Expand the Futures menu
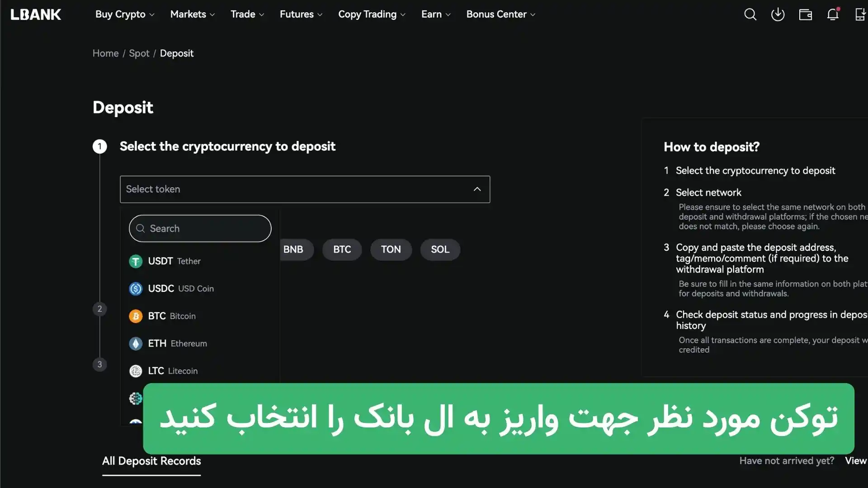Viewport: 868px width, 488px height. [301, 14]
